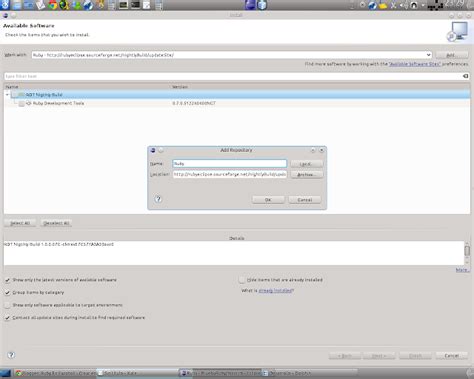Open the already installed link
Viewport: 474px width, 379px height.
point(275,291)
